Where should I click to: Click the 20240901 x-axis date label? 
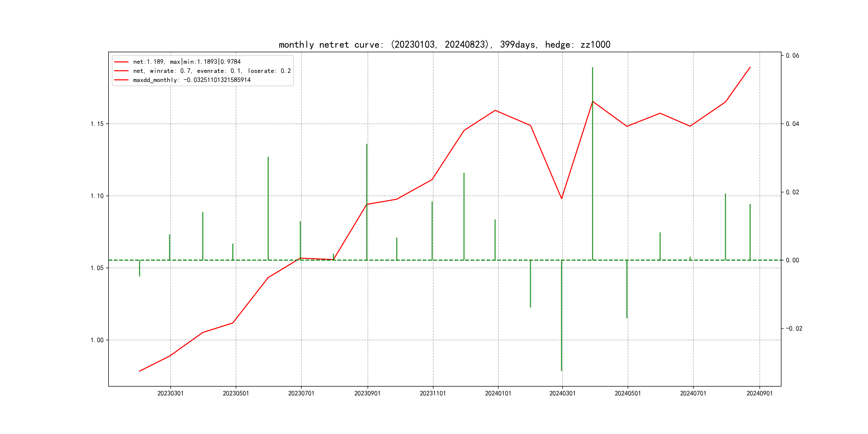[x=759, y=393]
